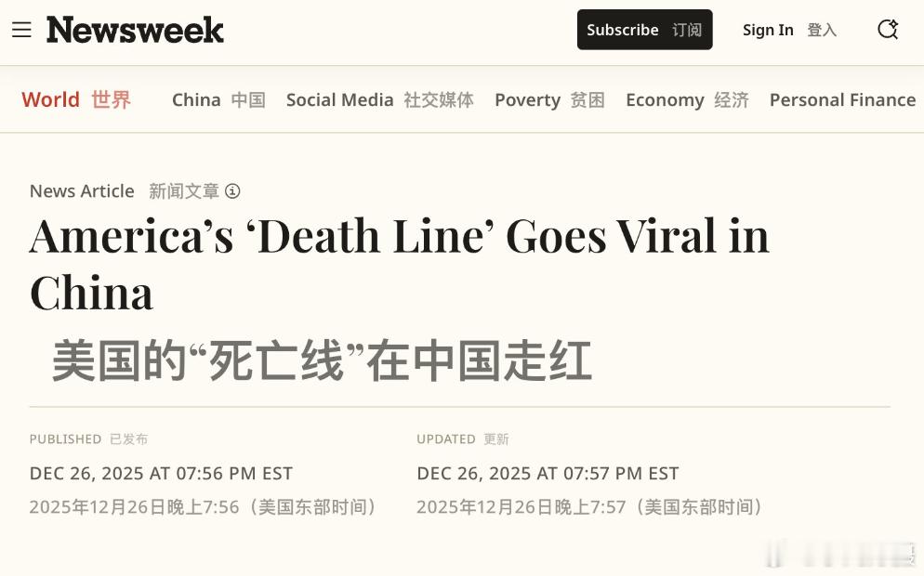Click the 新闻文章 label
The image size is (924, 576).
tap(186, 191)
